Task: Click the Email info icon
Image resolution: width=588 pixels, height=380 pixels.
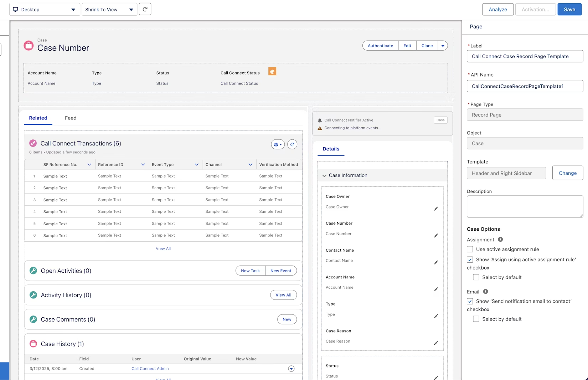Action: point(485,292)
